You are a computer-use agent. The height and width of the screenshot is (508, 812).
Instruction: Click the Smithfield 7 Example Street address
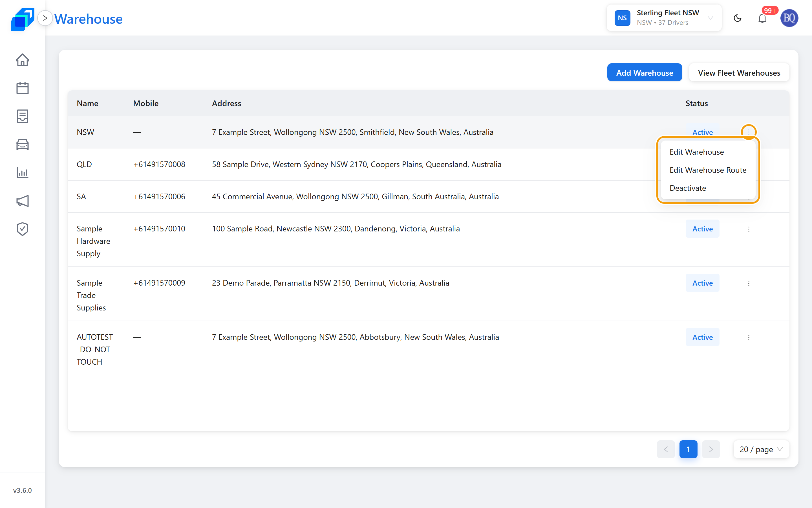pos(353,132)
